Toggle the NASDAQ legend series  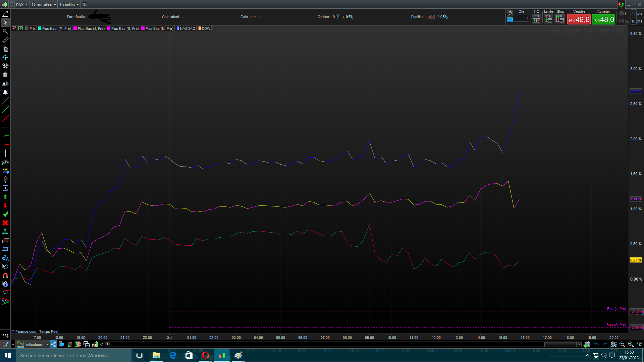coord(186,28)
